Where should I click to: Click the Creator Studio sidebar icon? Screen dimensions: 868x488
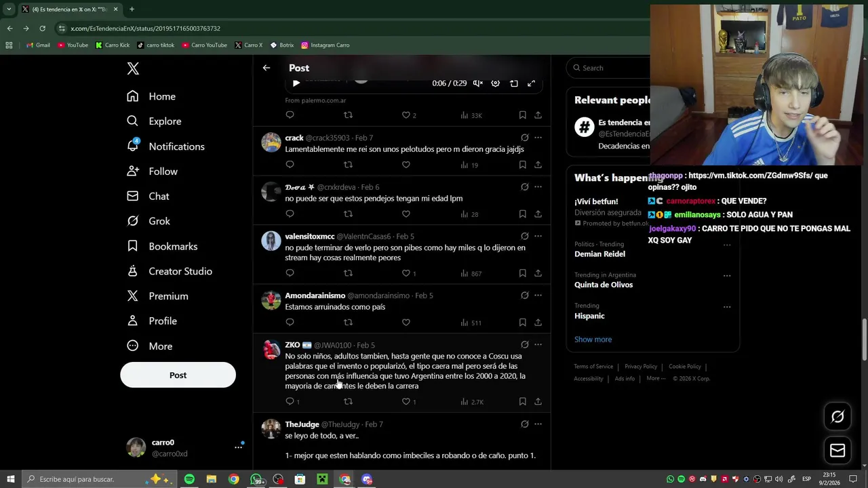tap(133, 271)
